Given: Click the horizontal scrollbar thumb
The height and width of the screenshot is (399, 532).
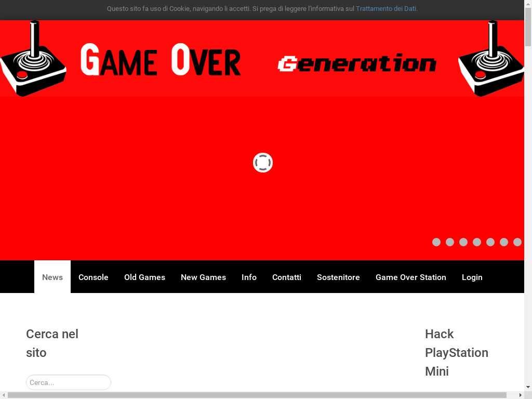Looking at the screenshot, I should 257,395.
